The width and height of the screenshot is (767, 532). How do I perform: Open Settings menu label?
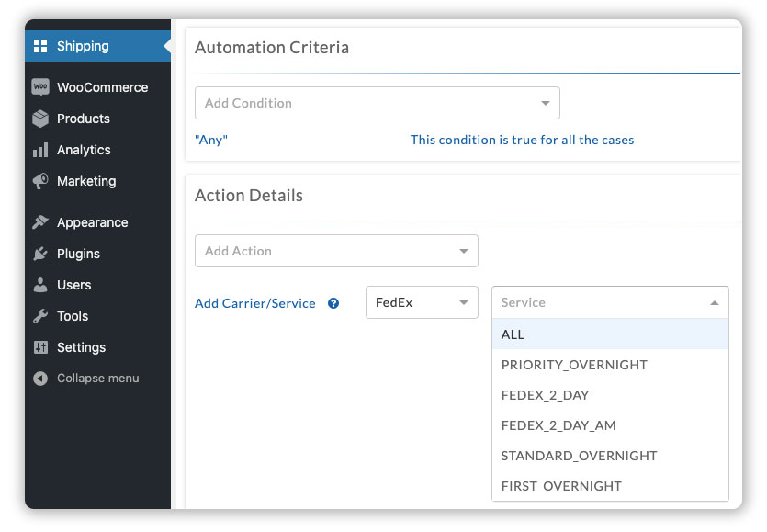coord(81,347)
